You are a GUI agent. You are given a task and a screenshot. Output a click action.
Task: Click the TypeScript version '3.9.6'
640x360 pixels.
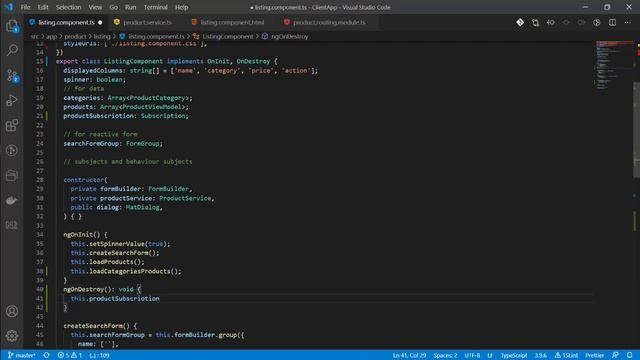541,355
